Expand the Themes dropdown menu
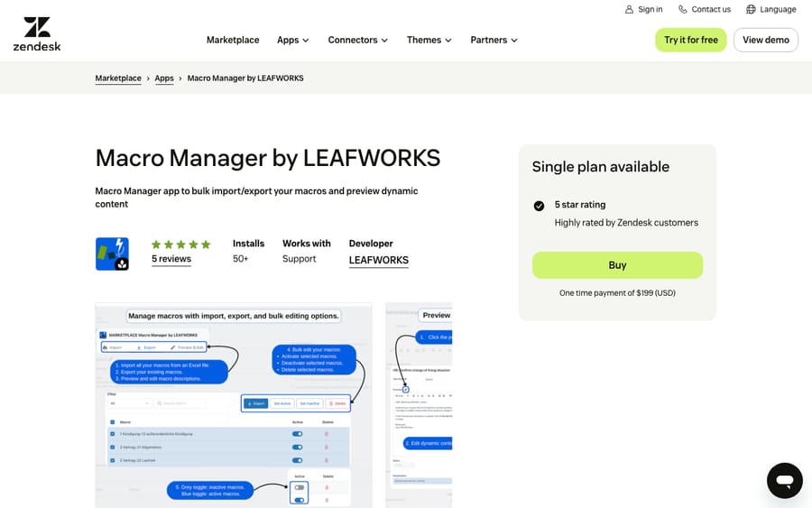The width and height of the screenshot is (812, 508). (429, 40)
